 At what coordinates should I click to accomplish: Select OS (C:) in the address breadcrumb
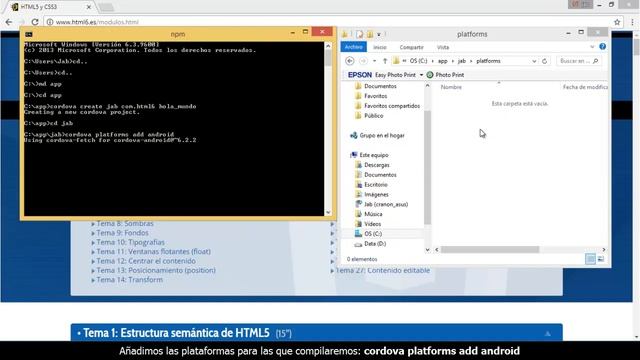(418, 61)
